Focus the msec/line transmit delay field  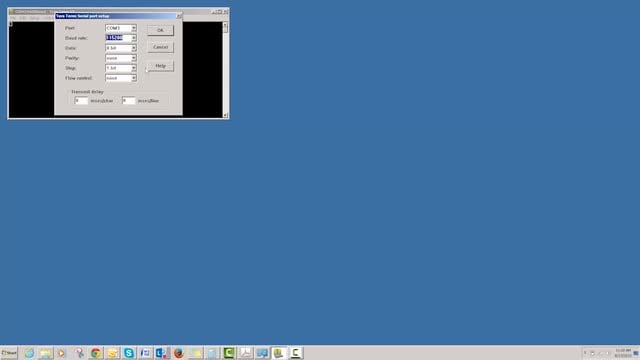129,100
